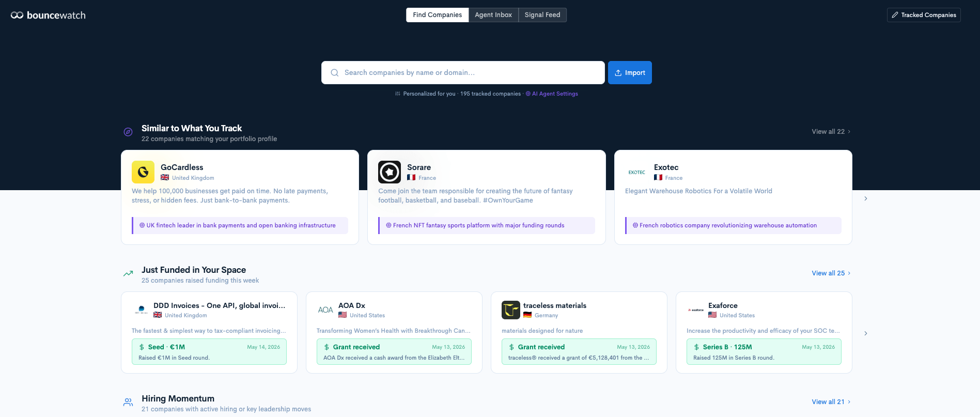Show next funded companies with the right chevron
The width and height of the screenshot is (980, 417).
coord(866,333)
